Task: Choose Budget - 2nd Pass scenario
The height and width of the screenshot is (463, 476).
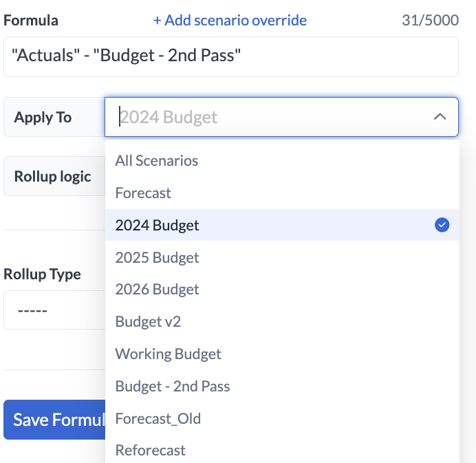Action: pos(173,387)
